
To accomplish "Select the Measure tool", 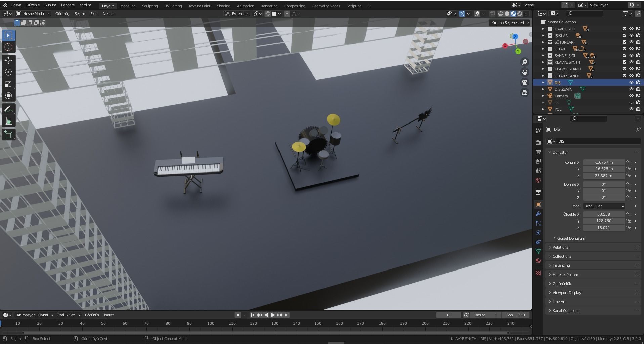I will coord(8,121).
